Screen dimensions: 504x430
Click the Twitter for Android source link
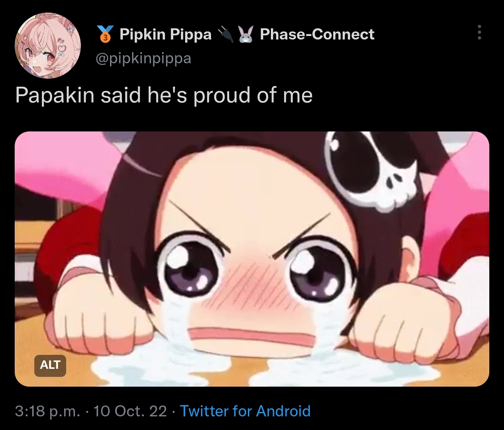point(245,411)
